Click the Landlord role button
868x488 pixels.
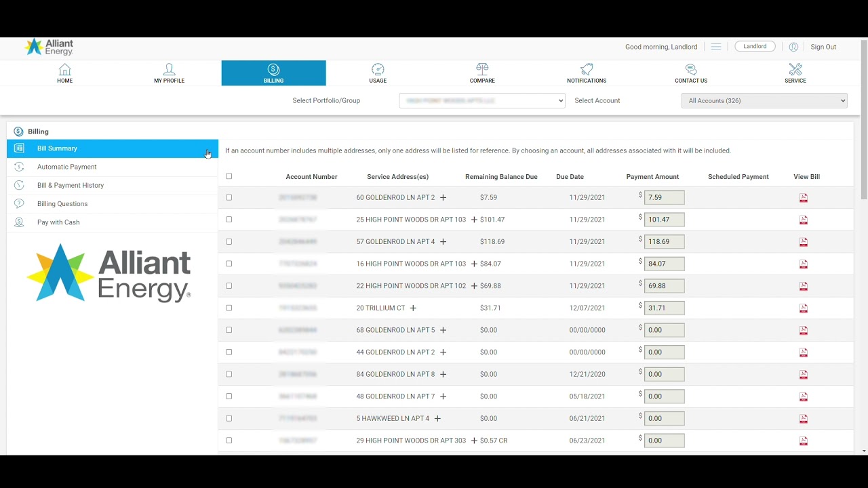pos(755,47)
